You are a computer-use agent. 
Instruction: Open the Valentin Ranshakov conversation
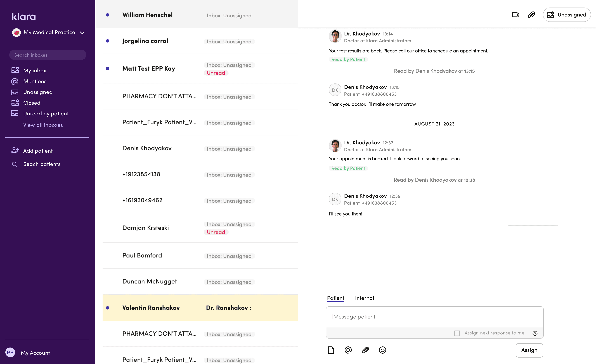click(151, 308)
